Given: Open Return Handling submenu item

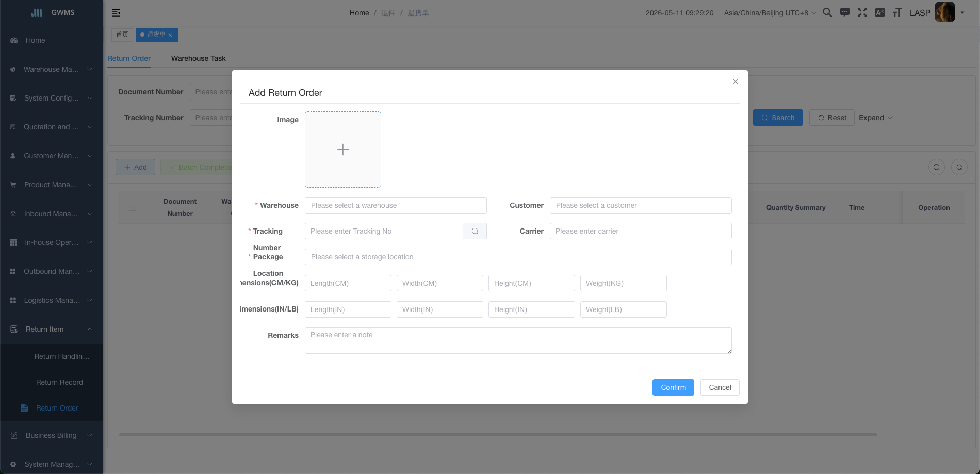Looking at the screenshot, I should pos(52,356).
